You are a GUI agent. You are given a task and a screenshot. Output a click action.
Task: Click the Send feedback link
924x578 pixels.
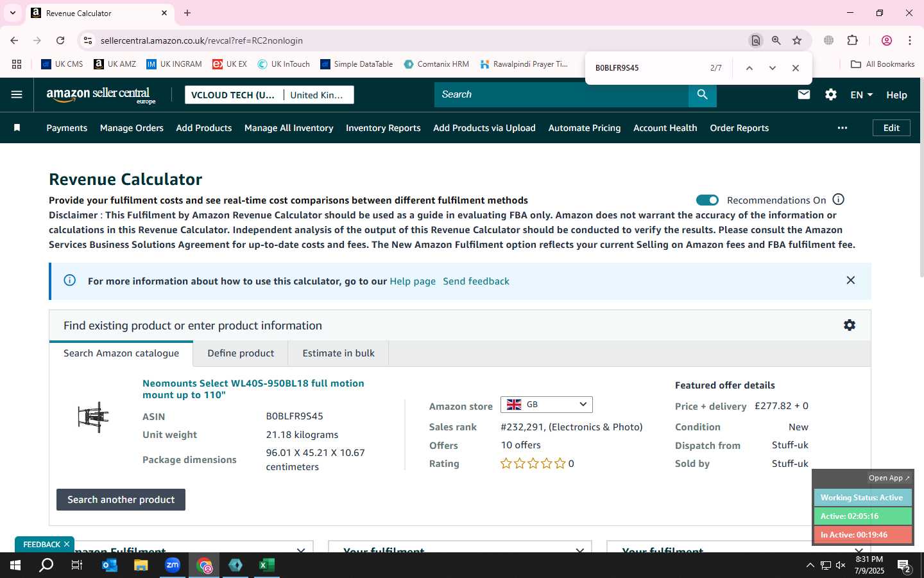click(x=476, y=281)
